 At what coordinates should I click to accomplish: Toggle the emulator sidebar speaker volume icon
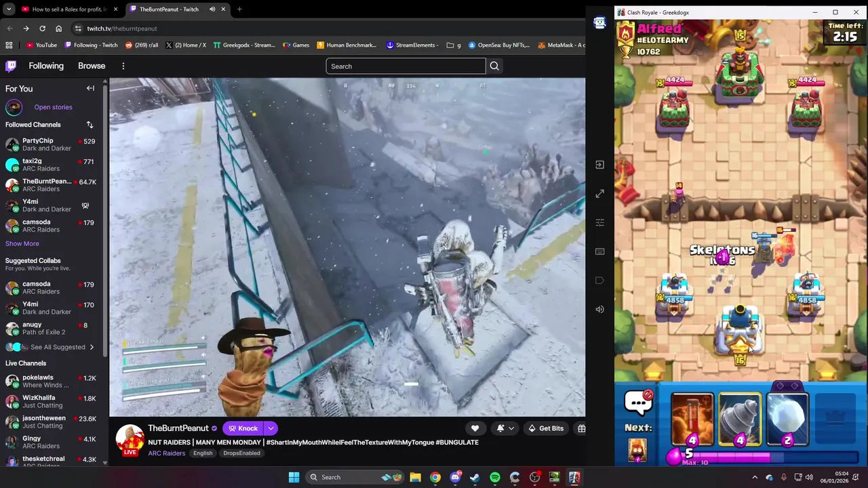pyautogui.click(x=599, y=309)
